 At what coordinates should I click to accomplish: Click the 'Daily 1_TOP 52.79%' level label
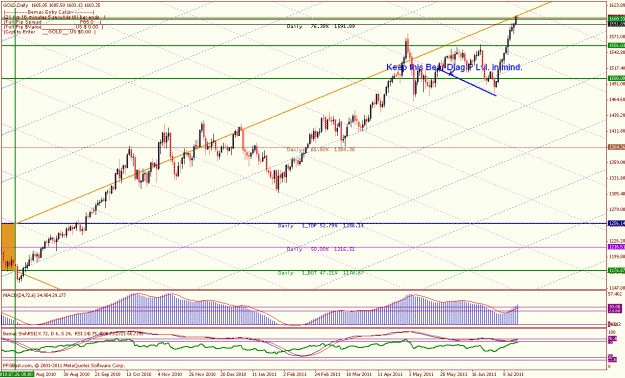click(x=320, y=226)
